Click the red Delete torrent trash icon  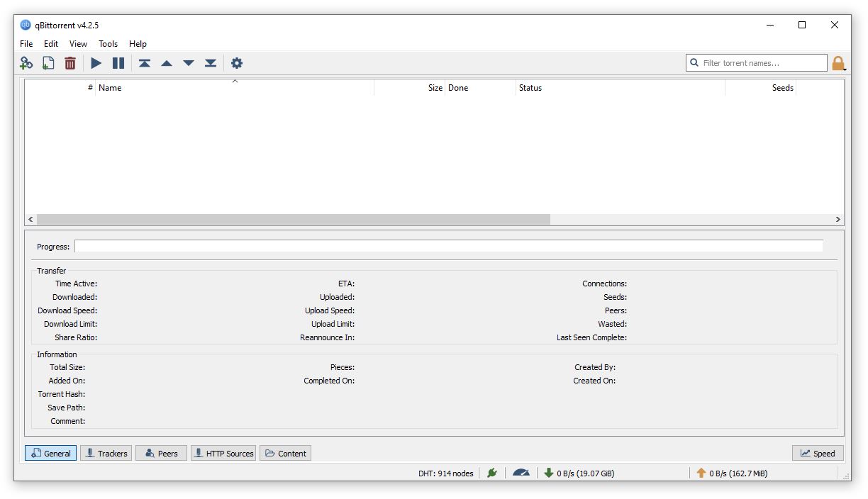coord(70,63)
